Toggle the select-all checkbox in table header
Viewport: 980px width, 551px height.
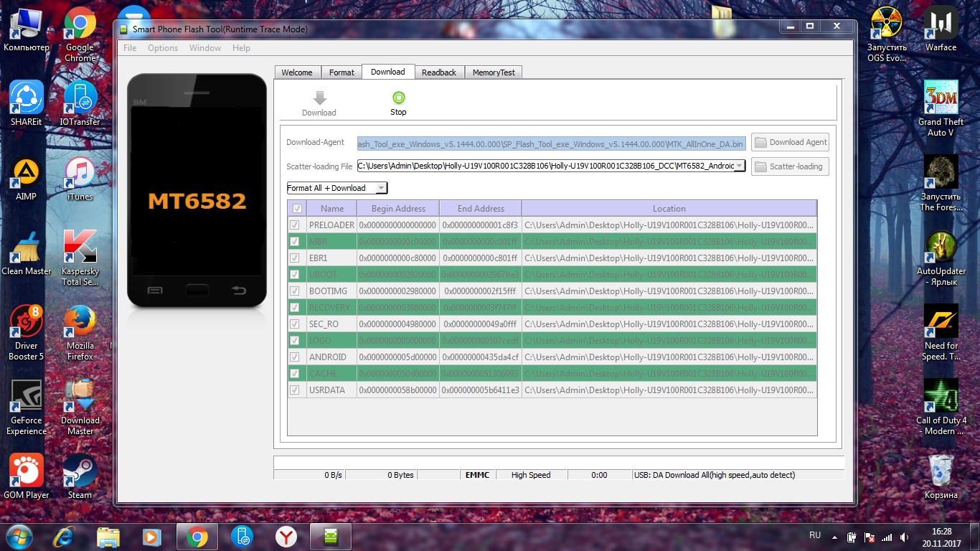pos(296,209)
